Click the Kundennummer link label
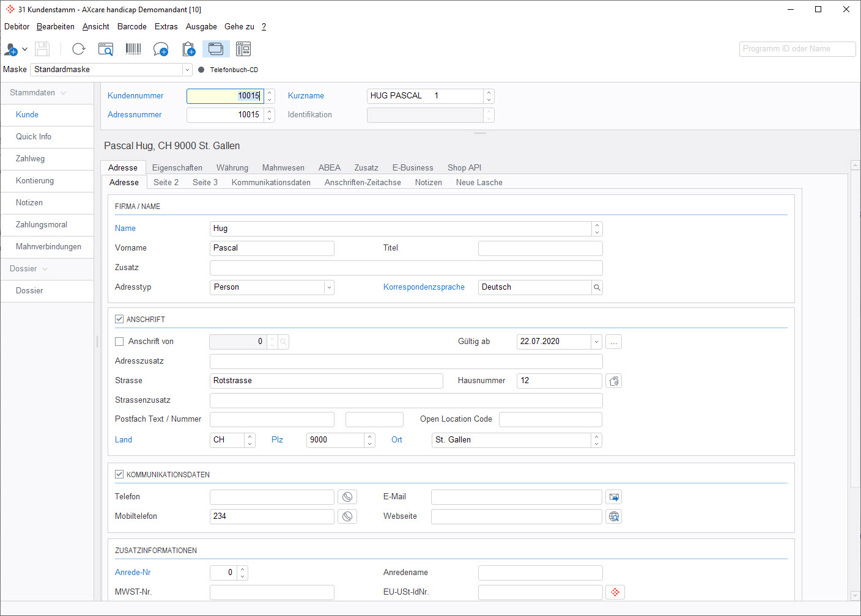Image resolution: width=861 pixels, height=616 pixels. [x=136, y=96]
